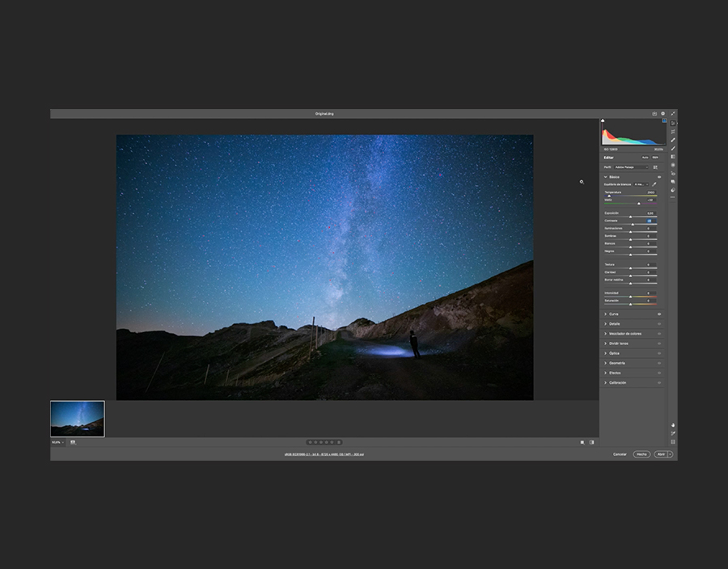Viewport: 728px width, 569px height.
Task: Toggle the Detalle panel eye icon
Action: point(659,323)
